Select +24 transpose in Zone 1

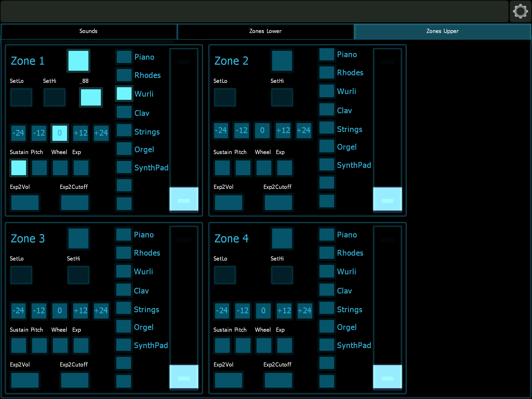pyautogui.click(x=101, y=133)
